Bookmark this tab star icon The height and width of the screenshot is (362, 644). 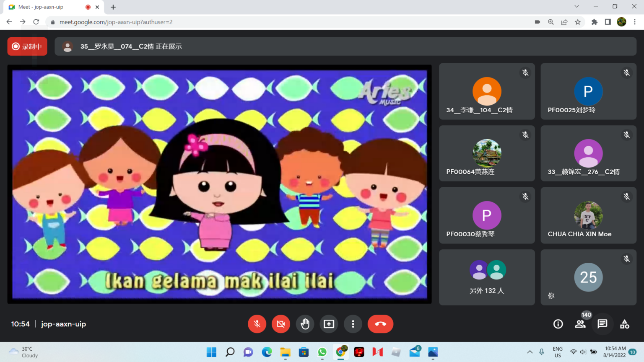pos(578,22)
